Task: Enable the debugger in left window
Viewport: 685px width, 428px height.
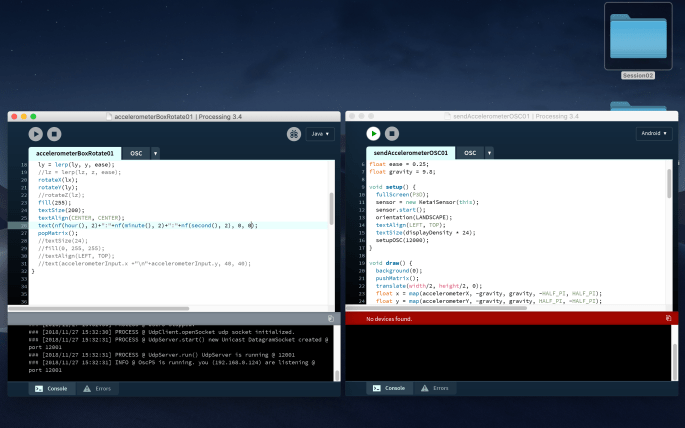Action: coord(294,134)
